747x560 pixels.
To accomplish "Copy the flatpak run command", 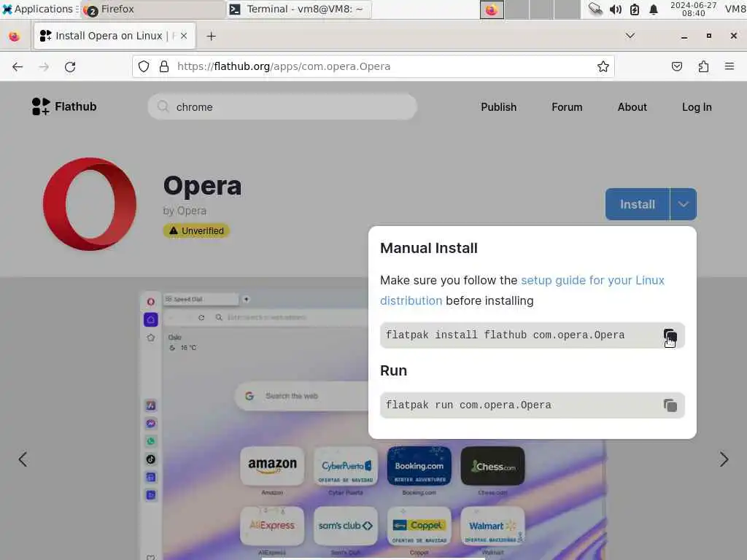I will click(x=670, y=405).
